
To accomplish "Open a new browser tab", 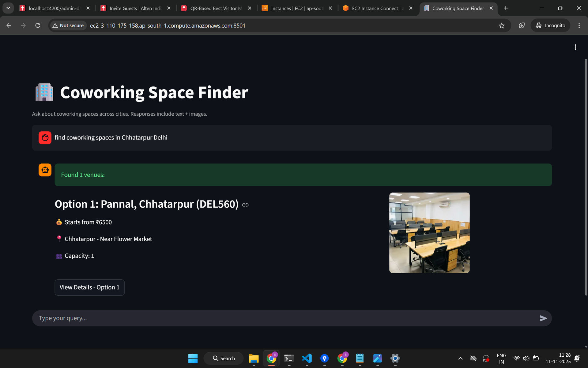I will pyautogui.click(x=506, y=8).
